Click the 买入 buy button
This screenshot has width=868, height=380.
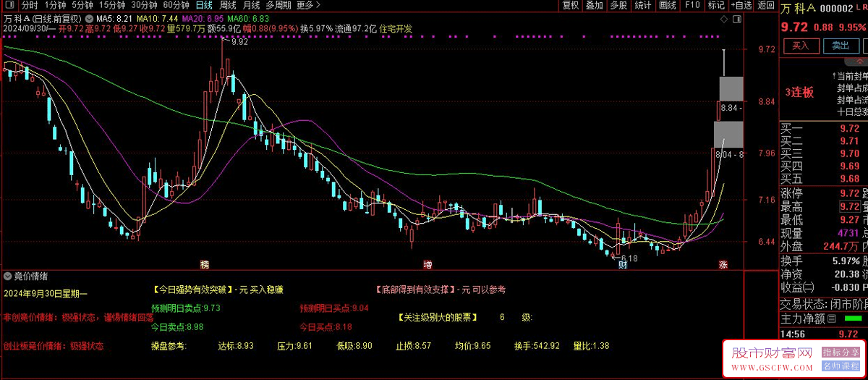point(801,46)
